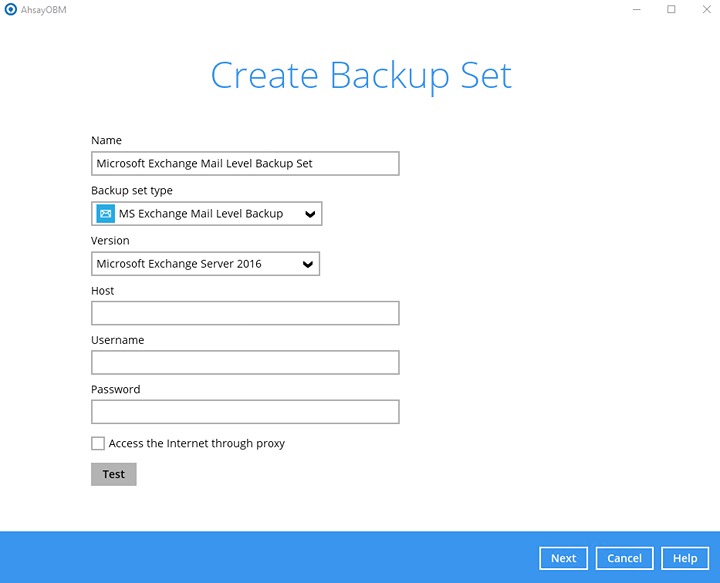Open Help from the bottom bar
Screen dimensions: 720x583
pos(685,558)
